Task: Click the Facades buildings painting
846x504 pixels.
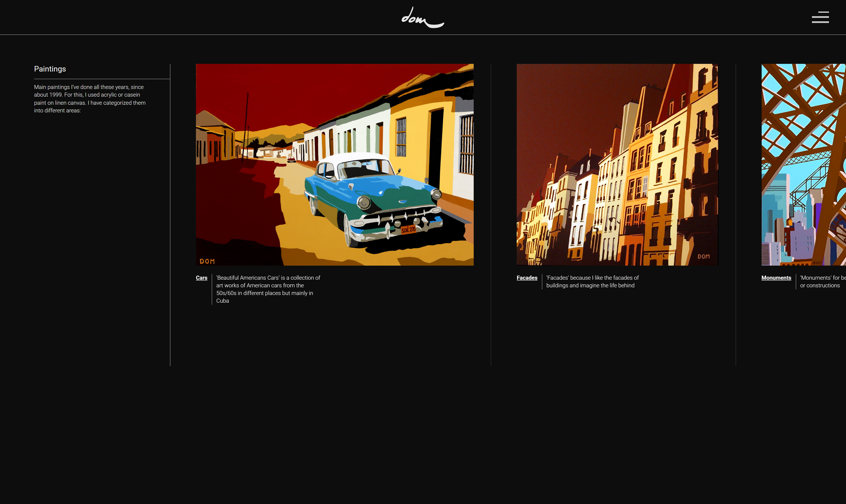Action: 617,164
